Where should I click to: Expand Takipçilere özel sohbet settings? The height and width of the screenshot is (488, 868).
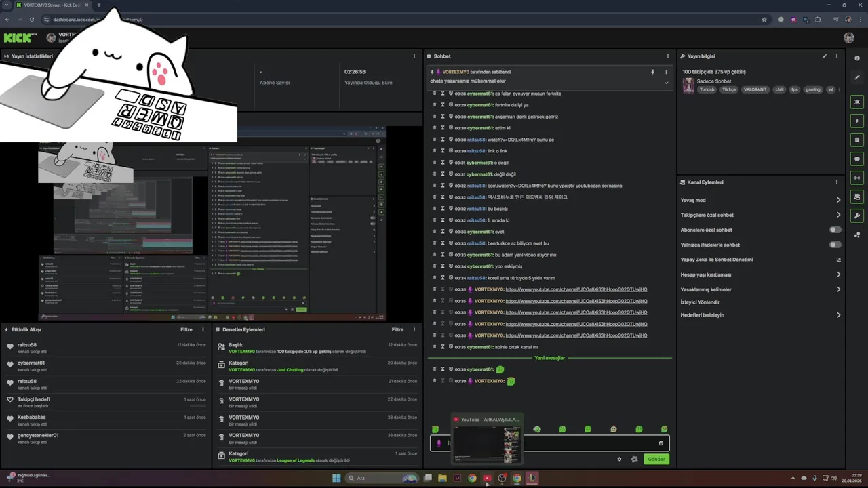(x=838, y=215)
